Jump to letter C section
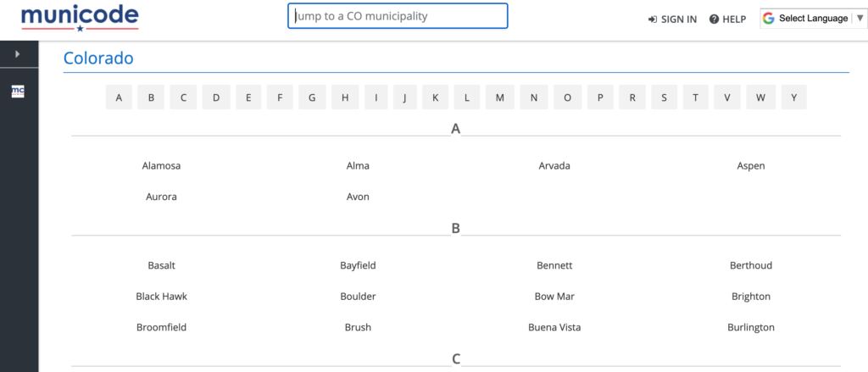Image resolution: width=868 pixels, height=372 pixels. tap(183, 97)
